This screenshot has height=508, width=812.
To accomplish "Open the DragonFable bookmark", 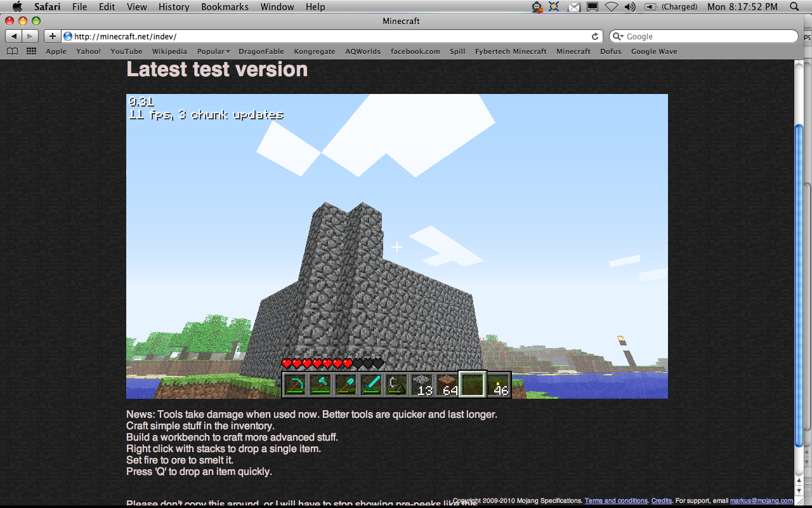I will (x=261, y=51).
